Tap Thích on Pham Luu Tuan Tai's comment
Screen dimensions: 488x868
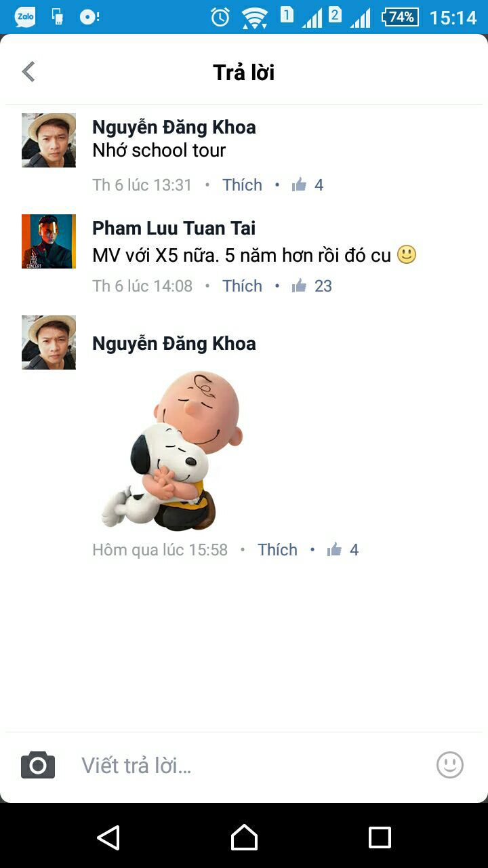click(x=242, y=285)
